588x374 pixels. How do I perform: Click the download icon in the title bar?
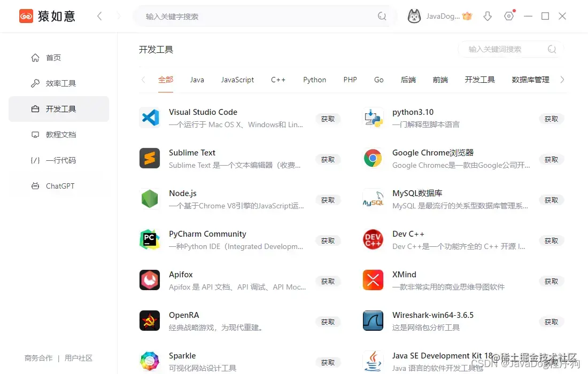click(487, 16)
